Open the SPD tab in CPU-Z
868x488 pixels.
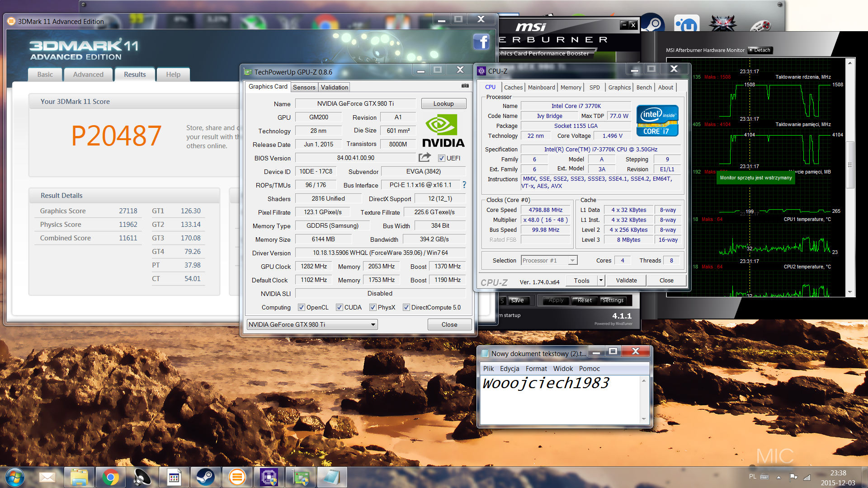coord(594,87)
